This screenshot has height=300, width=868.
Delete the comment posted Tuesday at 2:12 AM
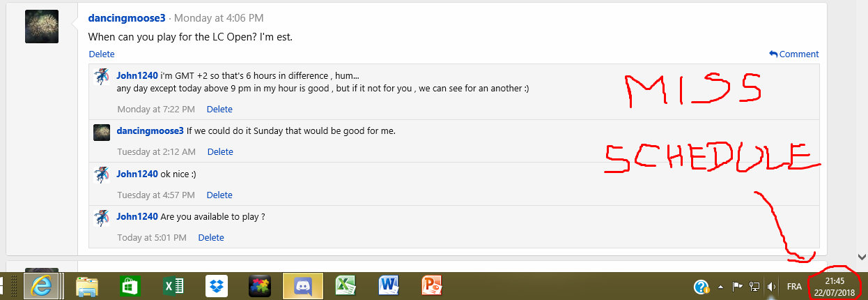coord(220,151)
